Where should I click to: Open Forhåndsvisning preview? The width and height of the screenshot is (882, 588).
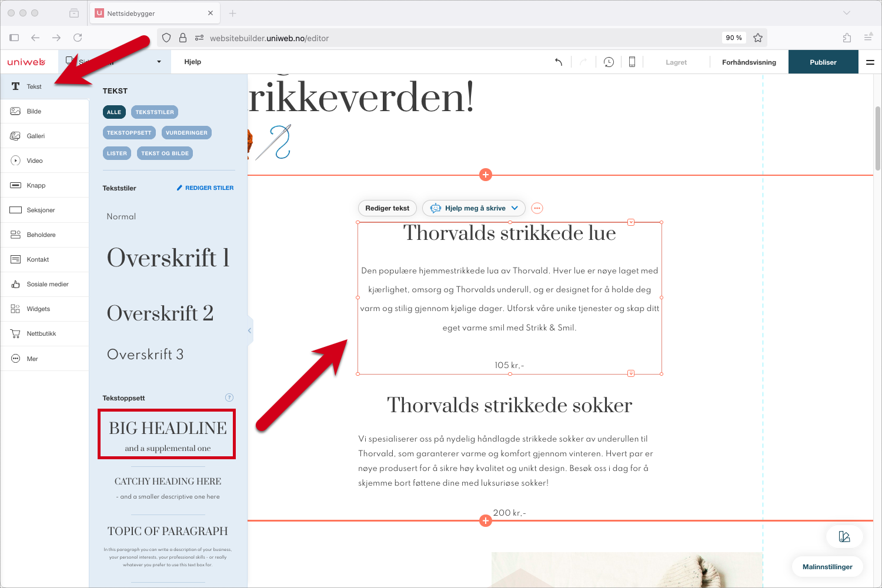749,62
